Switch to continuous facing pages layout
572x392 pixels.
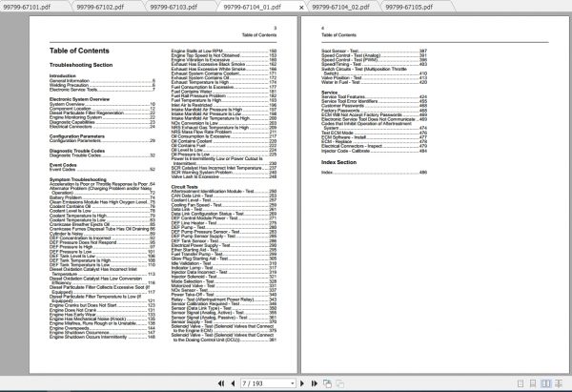tap(559, 383)
